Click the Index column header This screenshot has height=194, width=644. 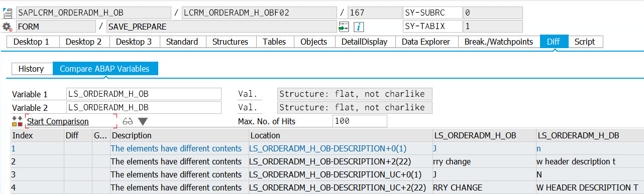pyautogui.click(x=37, y=135)
